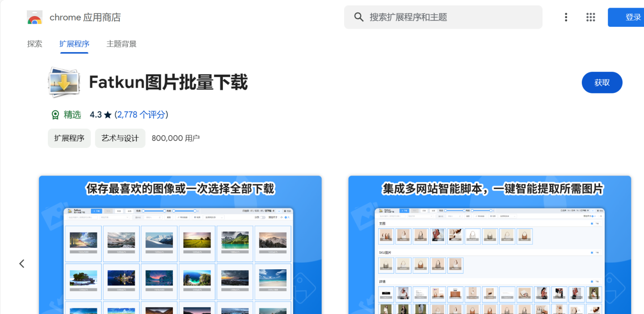Click the blue 获取 button
644x314 pixels.
pos(602,83)
